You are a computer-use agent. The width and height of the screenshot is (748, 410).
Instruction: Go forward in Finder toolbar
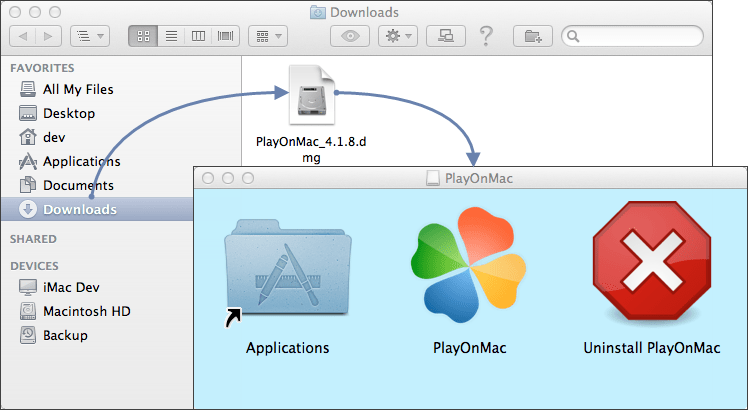coord(48,36)
